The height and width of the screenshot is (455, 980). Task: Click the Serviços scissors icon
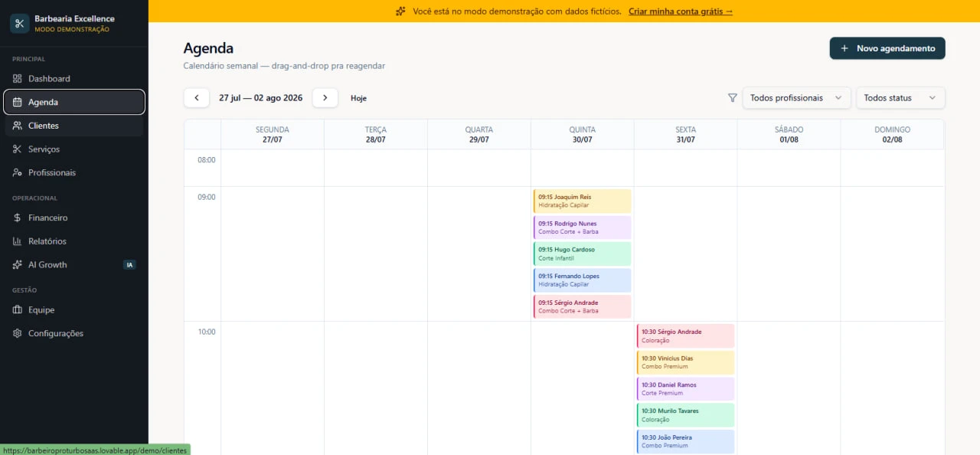tap(17, 149)
